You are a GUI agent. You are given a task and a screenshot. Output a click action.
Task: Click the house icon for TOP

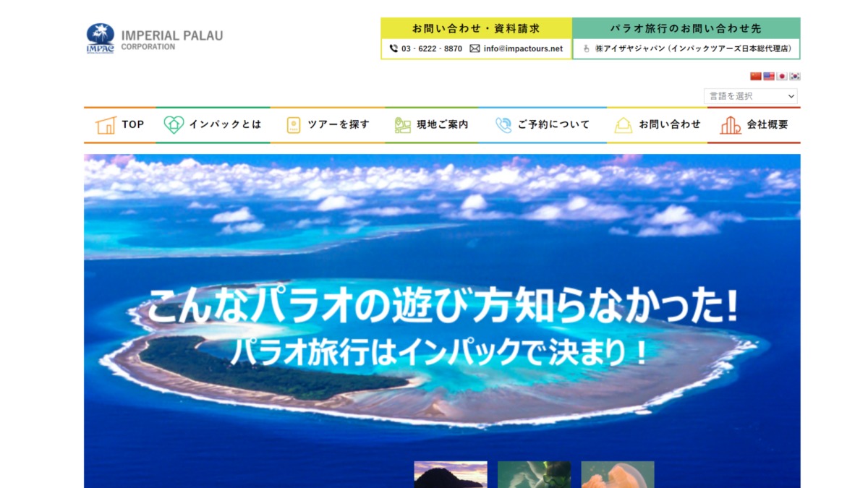pyautogui.click(x=106, y=125)
